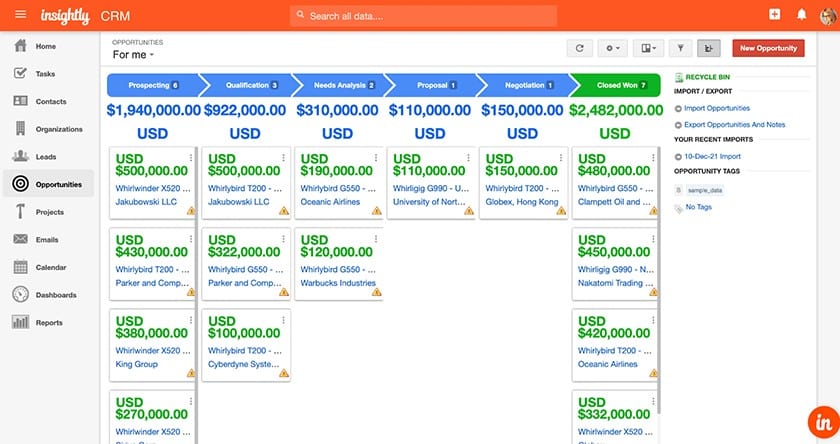Image resolution: width=840 pixels, height=444 pixels.
Task: Click the New Opportunity button
Action: click(x=768, y=48)
